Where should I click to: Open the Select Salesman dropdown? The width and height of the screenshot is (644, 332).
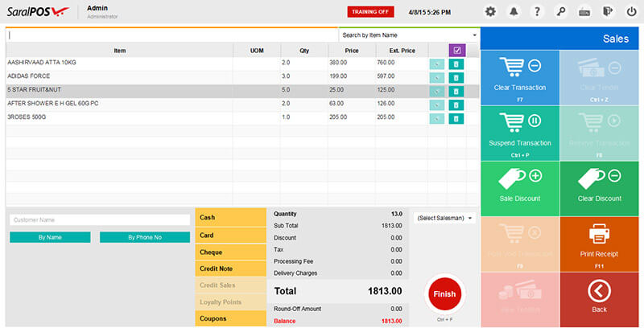pos(444,218)
